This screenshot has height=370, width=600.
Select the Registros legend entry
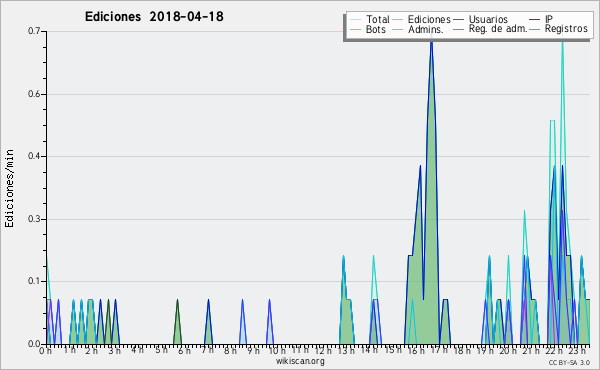pyautogui.click(x=566, y=29)
